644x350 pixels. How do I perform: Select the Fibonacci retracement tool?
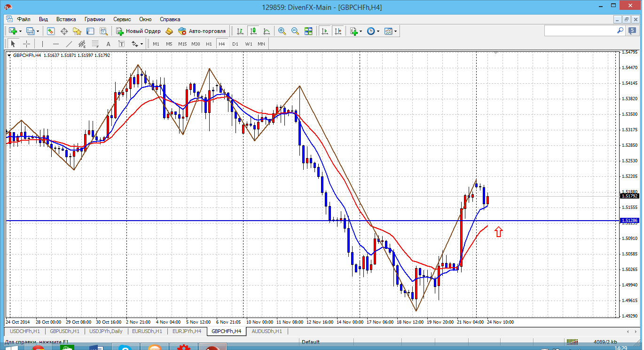tap(95, 44)
